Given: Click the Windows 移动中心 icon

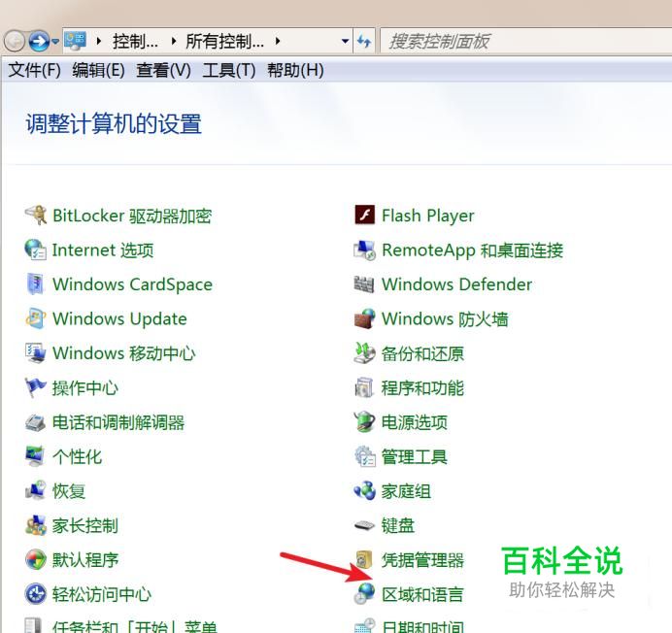Looking at the screenshot, I should pyautogui.click(x=36, y=353).
